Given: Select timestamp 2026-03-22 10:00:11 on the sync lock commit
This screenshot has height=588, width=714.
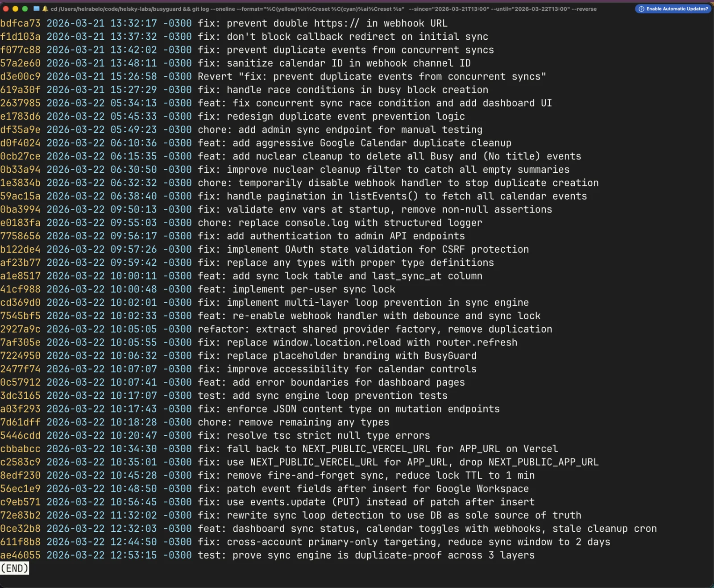Looking at the screenshot, I should [103, 275].
